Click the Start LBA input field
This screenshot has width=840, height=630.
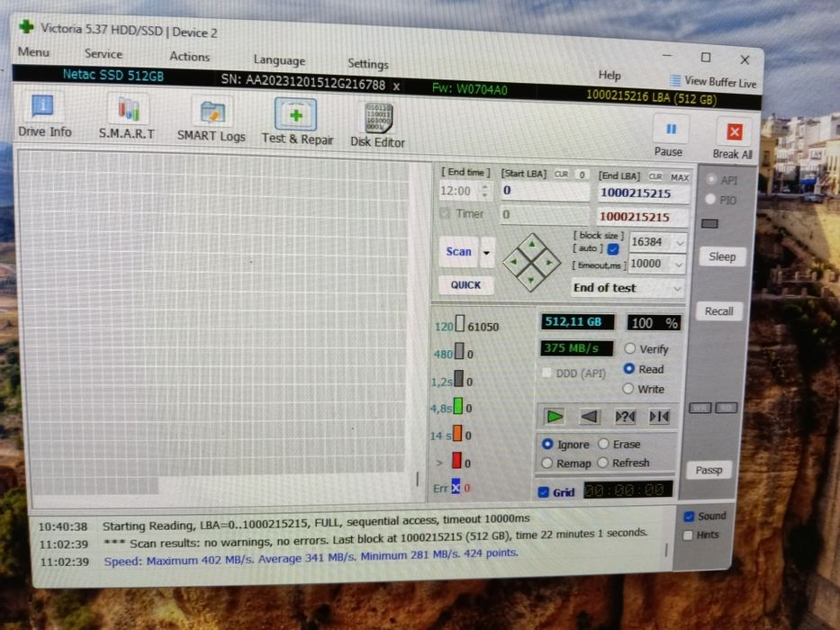point(545,191)
